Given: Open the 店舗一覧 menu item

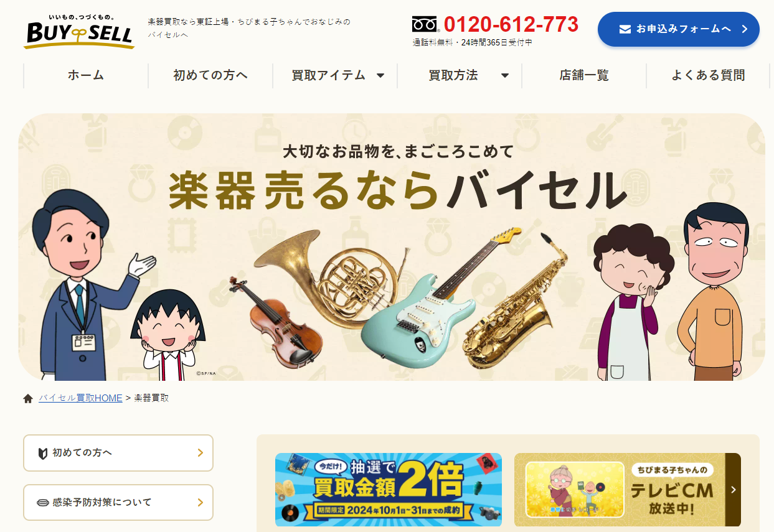Looking at the screenshot, I should click(584, 76).
